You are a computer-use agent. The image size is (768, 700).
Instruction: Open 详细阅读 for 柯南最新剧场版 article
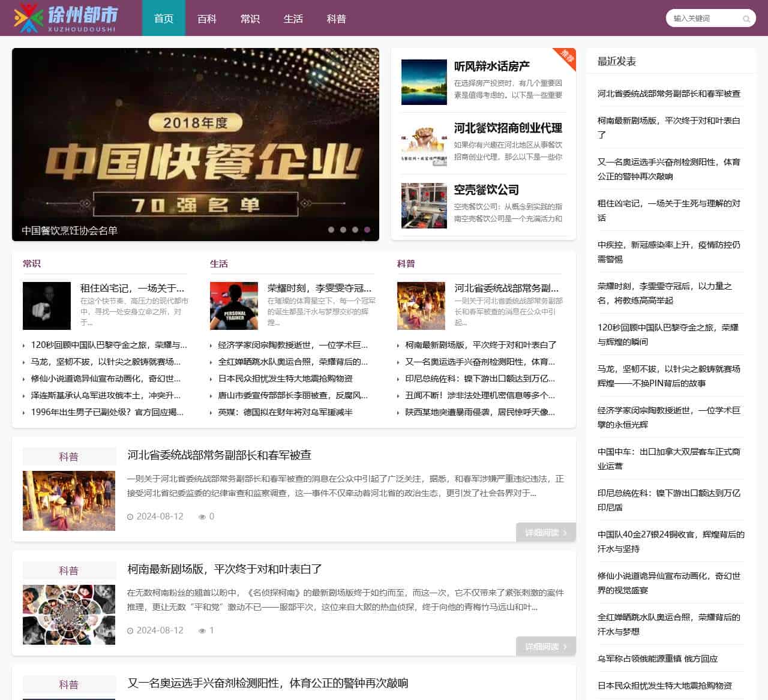[545, 646]
